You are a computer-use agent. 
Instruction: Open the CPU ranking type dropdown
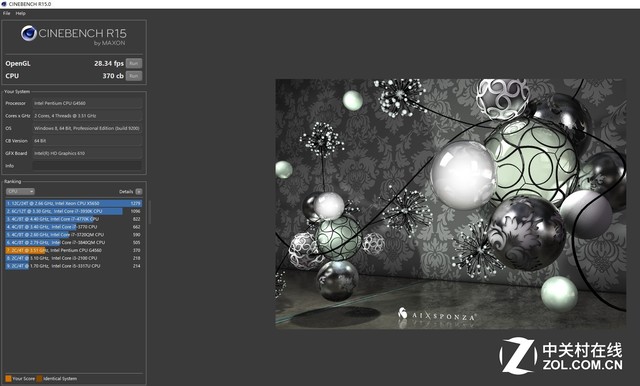coord(20,191)
